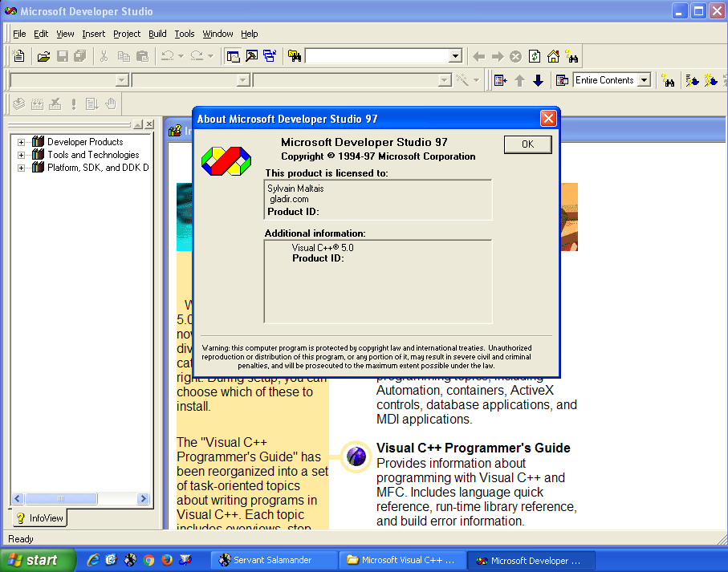This screenshot has height=572, width=728.
Task: Click the Windows Start button
Action: point(38,560)
